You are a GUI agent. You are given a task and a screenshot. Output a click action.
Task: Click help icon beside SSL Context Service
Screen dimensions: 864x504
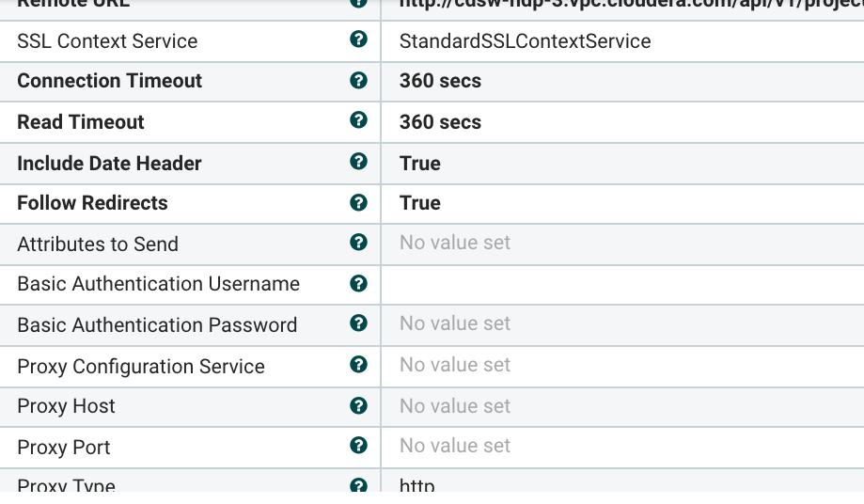pyautogui.click(x=358, y=39)
